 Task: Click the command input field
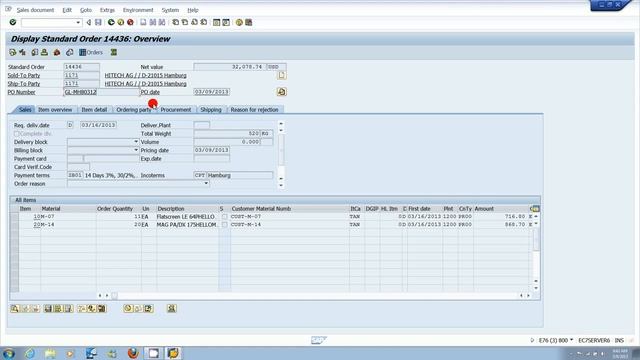[x=49, y=22]
